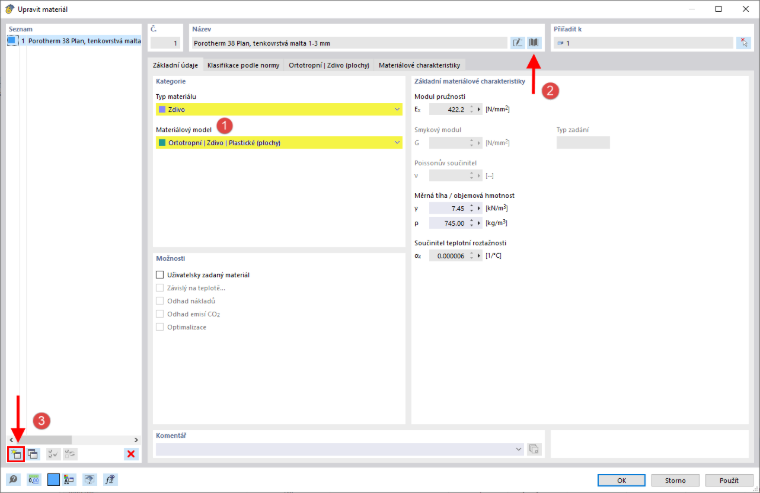
Task: Click the spinner of the E modulus field
Action: pyautogui.click(x=472, y=110)
